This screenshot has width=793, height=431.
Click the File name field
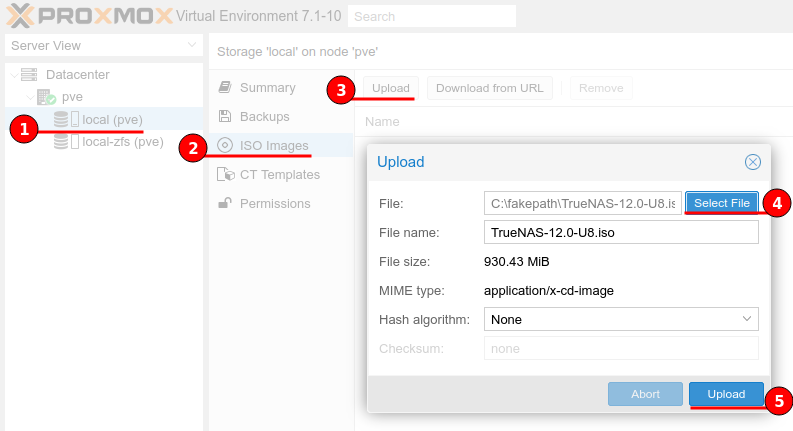pyautogui.click(x=621, y=232)
